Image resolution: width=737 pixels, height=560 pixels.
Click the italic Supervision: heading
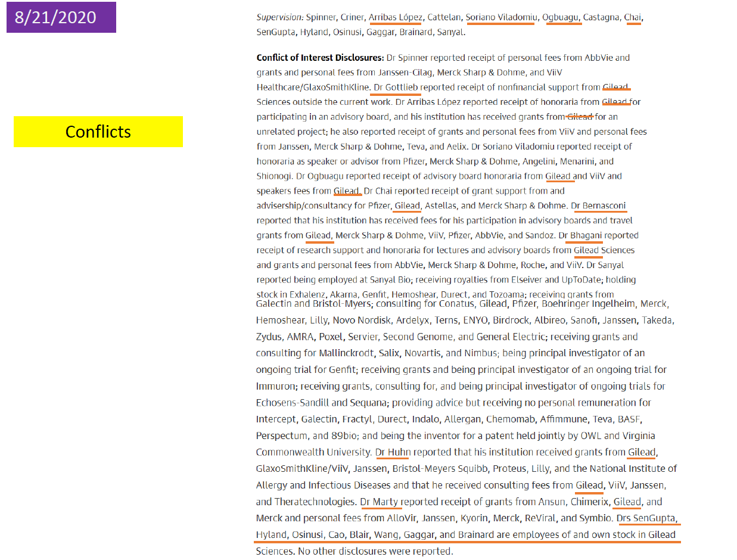280,17
